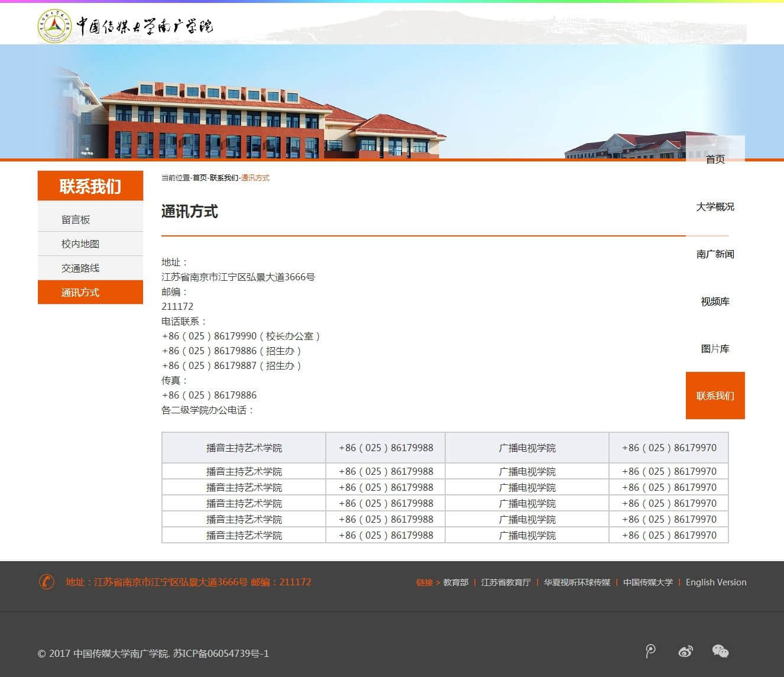This screenshot has height=677, width=784.
Task: Open the 中国传媒大学 footer link
Action: pyautogui.click(x=647, y=582)
